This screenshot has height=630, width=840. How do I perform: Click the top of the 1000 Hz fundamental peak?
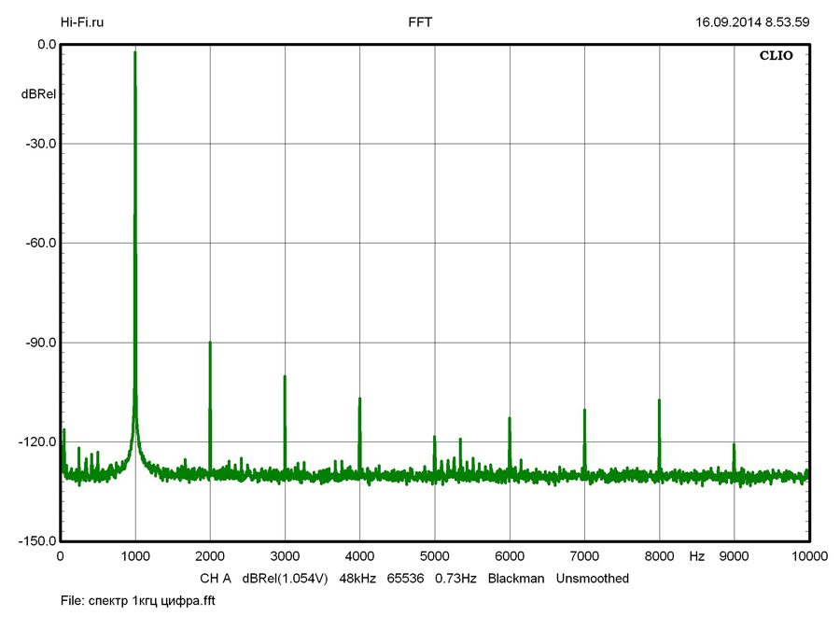[x=135, y=54]
